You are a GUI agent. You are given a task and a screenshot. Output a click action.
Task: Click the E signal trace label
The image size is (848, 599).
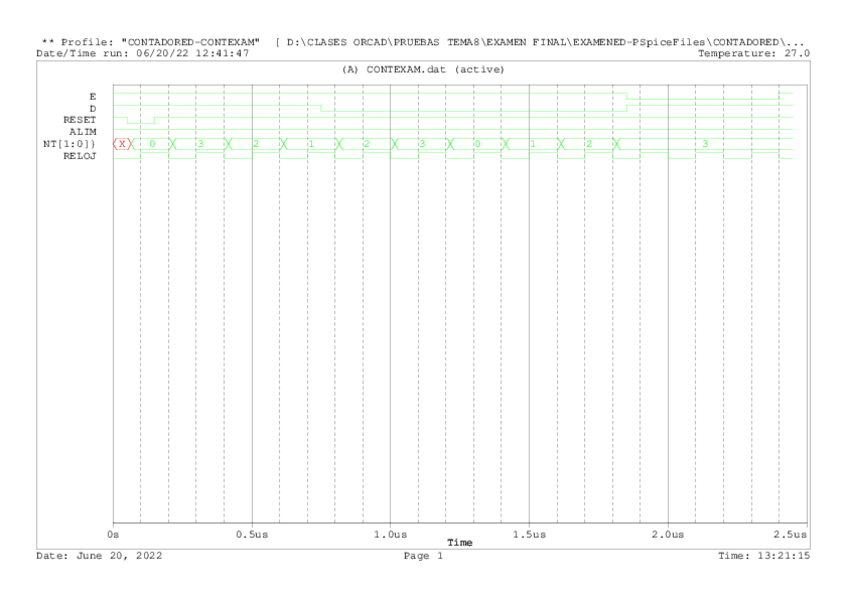(93, 96)
